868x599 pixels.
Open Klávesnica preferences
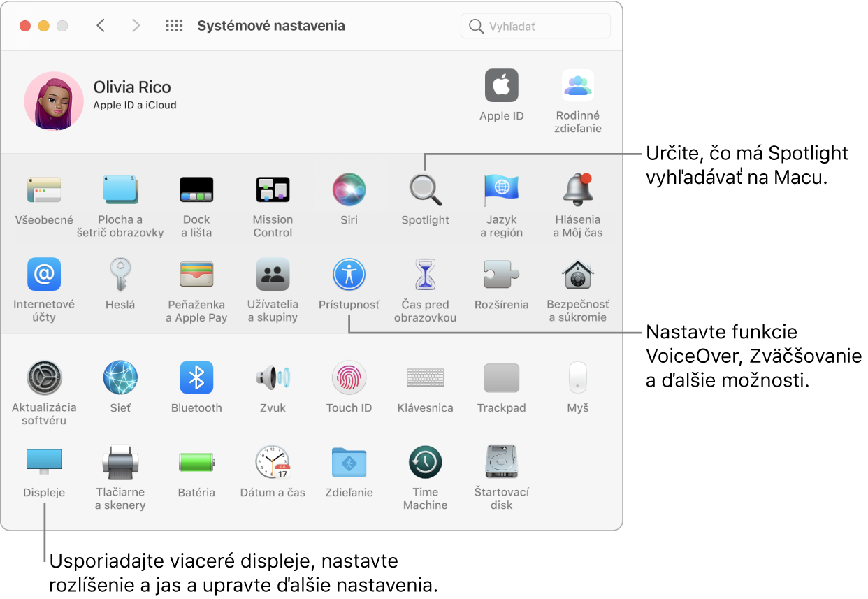[425, 377]
